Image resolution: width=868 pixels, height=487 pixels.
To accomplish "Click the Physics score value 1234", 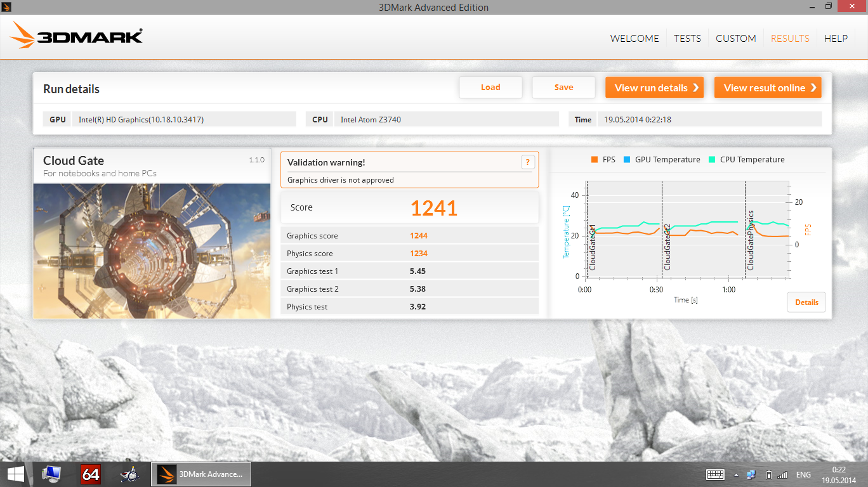I will pyautogui.click(x=419, y=254).
